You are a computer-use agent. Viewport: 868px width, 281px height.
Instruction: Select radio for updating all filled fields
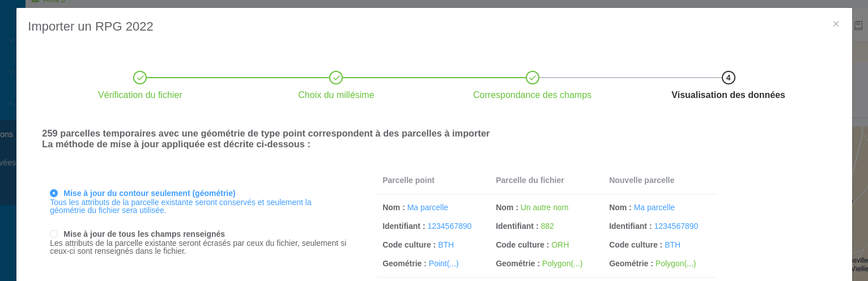click(54, 234)
